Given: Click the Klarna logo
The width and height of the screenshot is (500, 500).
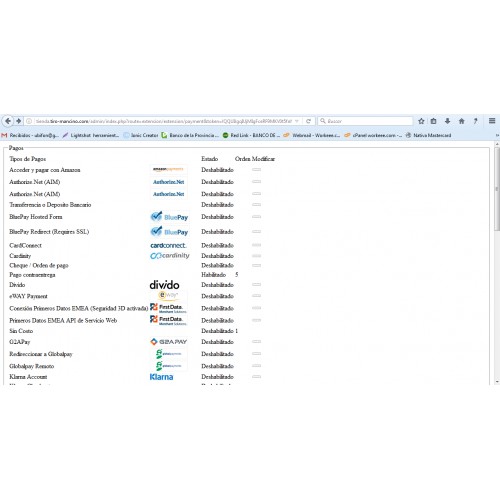Looking at the screenshot, I should [x=161, y=377].
